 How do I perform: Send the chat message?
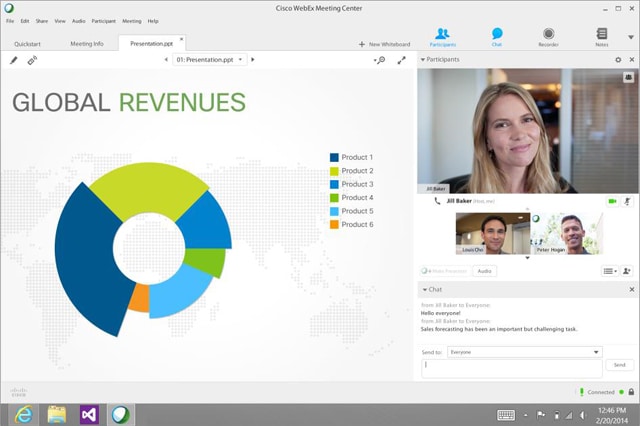620,365
